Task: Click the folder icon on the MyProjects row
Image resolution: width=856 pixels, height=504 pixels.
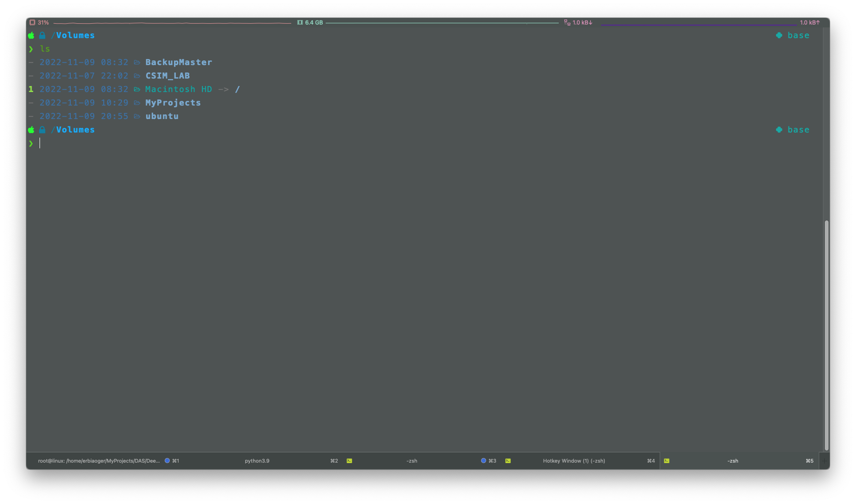Action: tap(137, 103)
